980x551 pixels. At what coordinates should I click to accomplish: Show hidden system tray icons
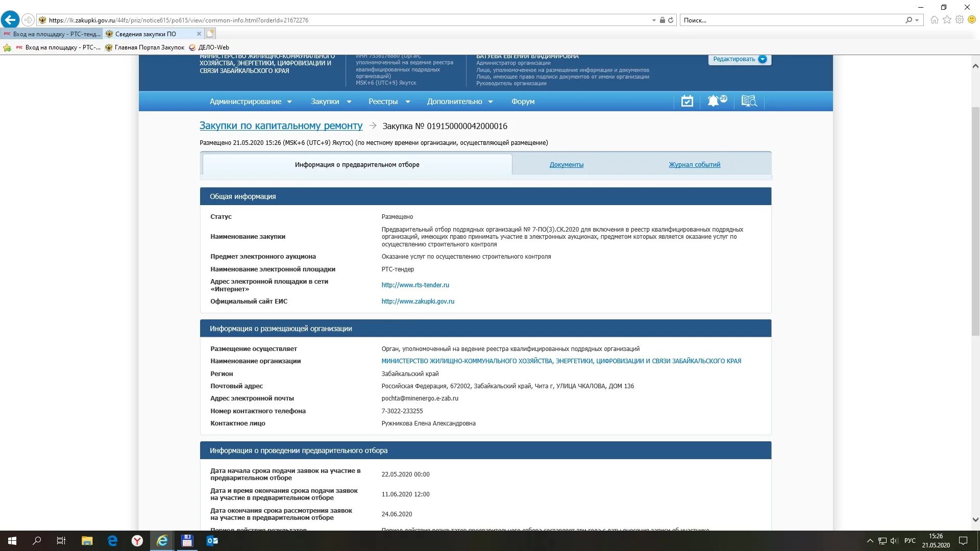870,541
